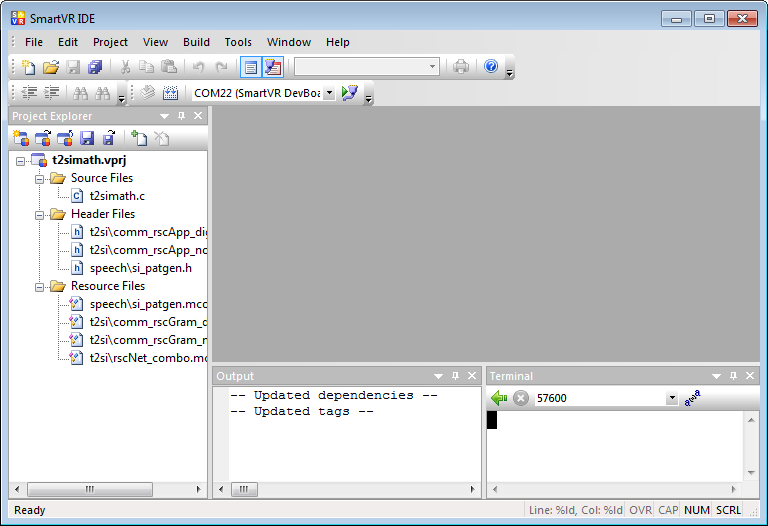The width and height of the screenshot is (768, 526).
Task: Click Save Project icon in Project Explorer
Action: tap(87, 139)
